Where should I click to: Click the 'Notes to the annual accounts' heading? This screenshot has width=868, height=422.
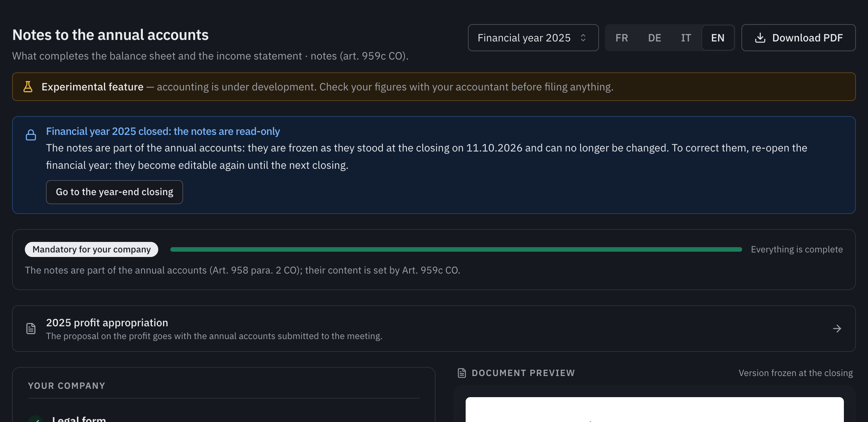pyautogui.click(x=110, y=35)
